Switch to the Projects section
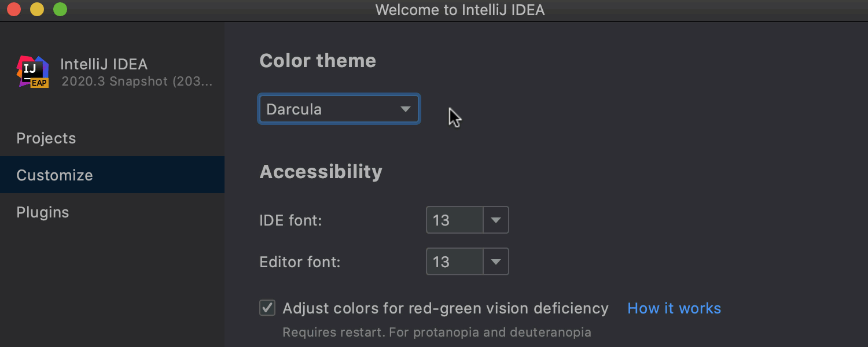The image size is (868, 347). [46, 138]
